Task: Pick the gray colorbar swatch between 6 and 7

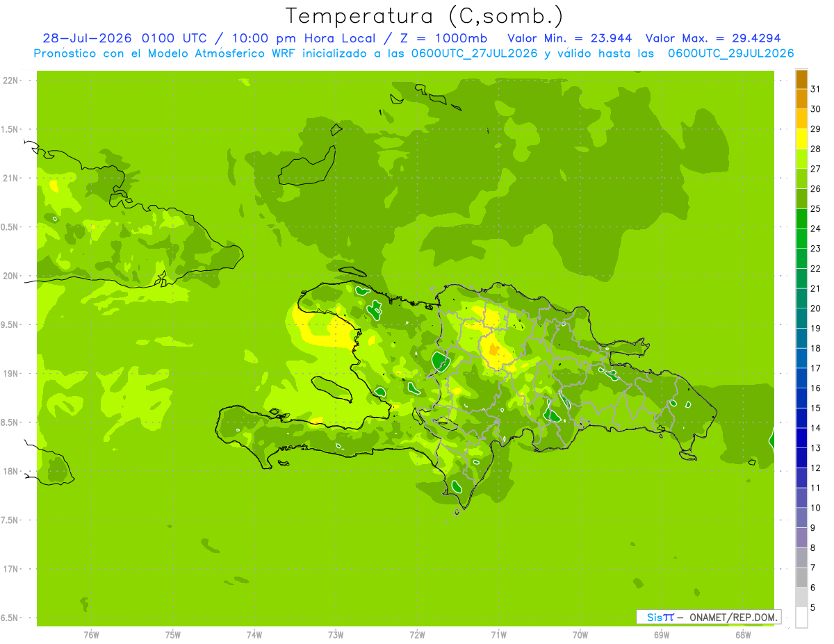Action: tap(801, 578)
